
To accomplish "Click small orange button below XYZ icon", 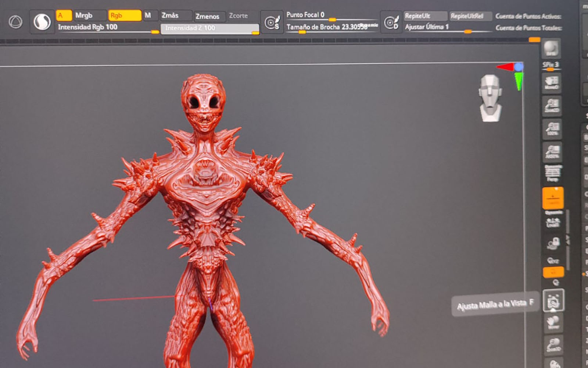I will point(553,272).
